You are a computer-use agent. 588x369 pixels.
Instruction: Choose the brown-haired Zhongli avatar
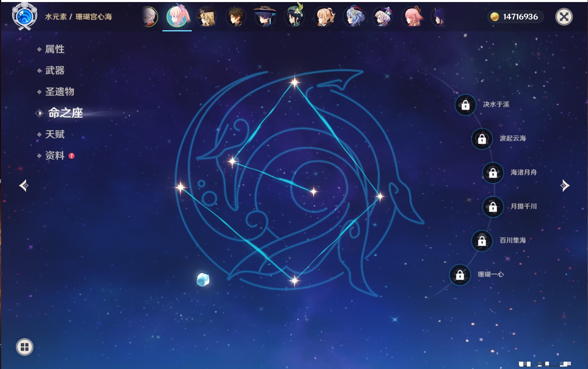coord(236,17)
